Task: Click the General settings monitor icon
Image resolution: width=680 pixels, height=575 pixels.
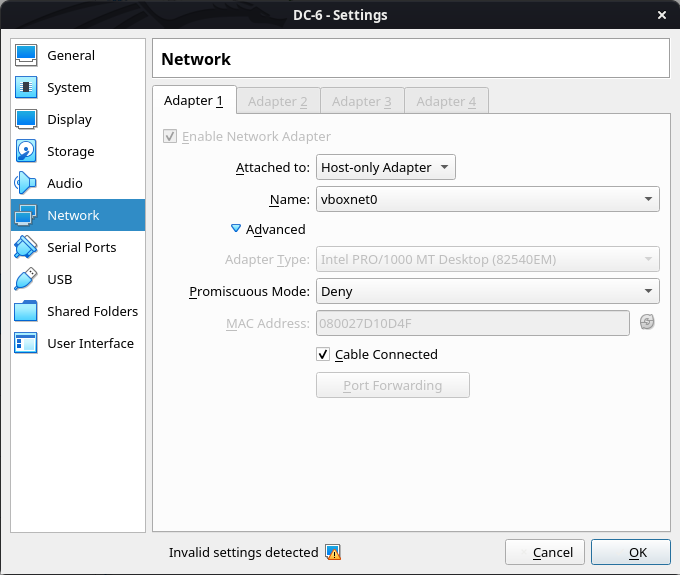Action: [x=27, y=56]
